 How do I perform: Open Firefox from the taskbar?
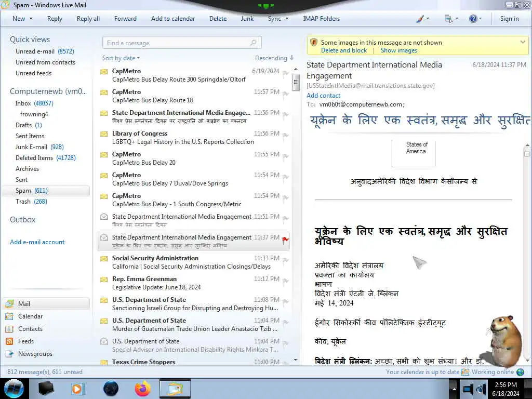pos(143,389)
